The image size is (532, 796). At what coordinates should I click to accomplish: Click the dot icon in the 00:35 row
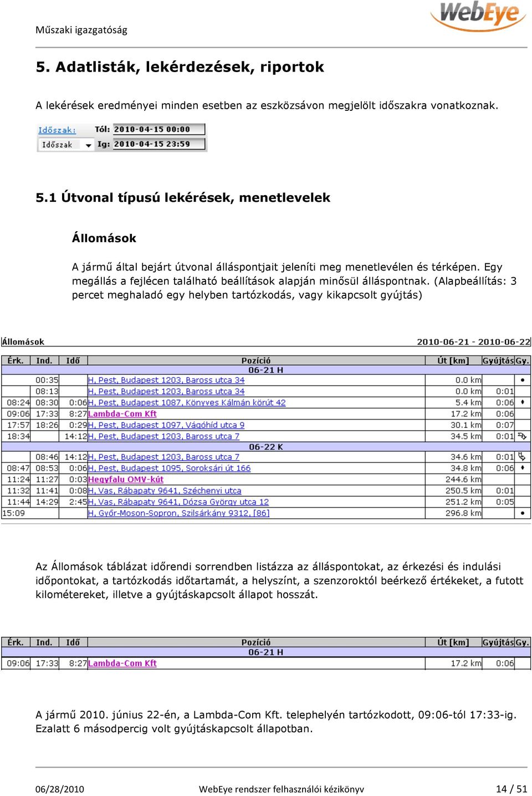tap(522, 380)
